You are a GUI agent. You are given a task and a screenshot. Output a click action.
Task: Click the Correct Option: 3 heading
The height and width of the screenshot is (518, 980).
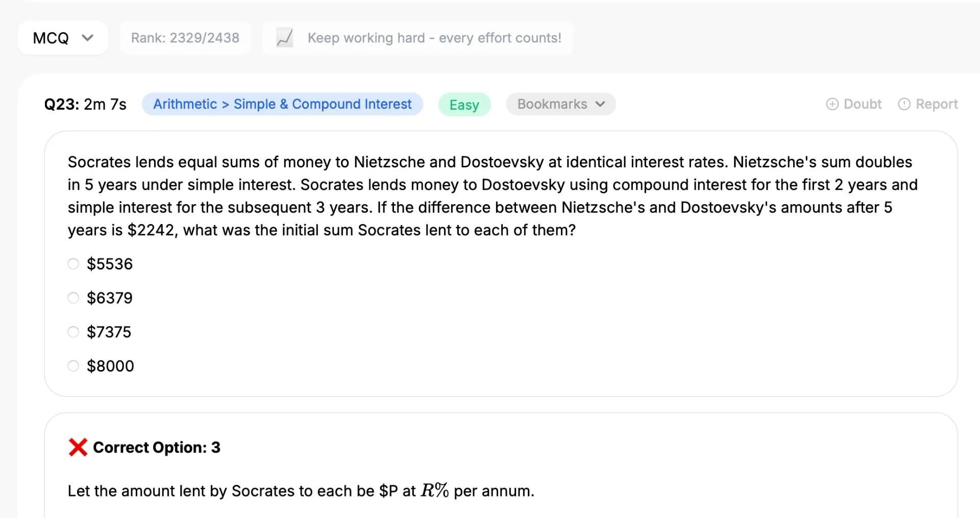click(157, 447)
